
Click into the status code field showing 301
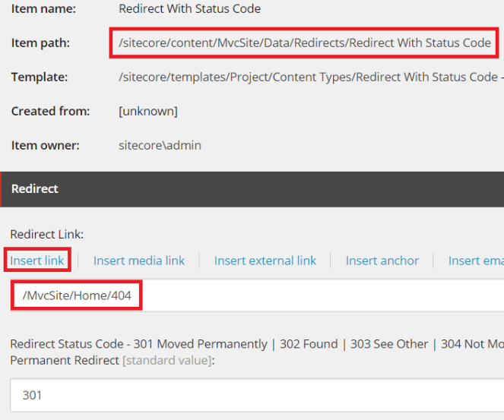click(258, 396)
